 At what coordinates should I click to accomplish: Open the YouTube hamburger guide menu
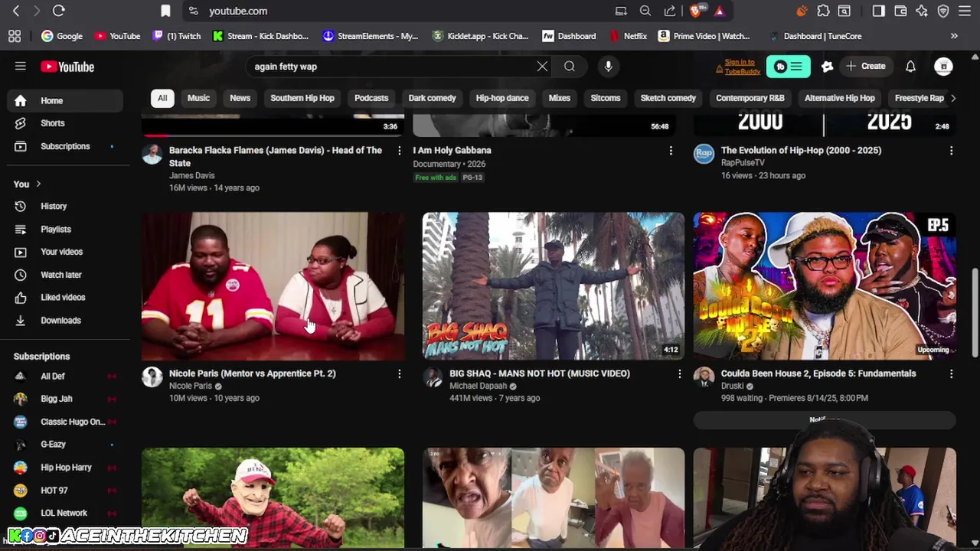(21, 67)
